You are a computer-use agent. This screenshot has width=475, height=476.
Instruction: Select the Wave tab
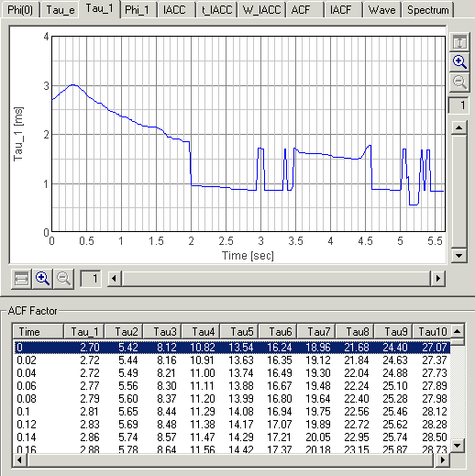(381, 10)
